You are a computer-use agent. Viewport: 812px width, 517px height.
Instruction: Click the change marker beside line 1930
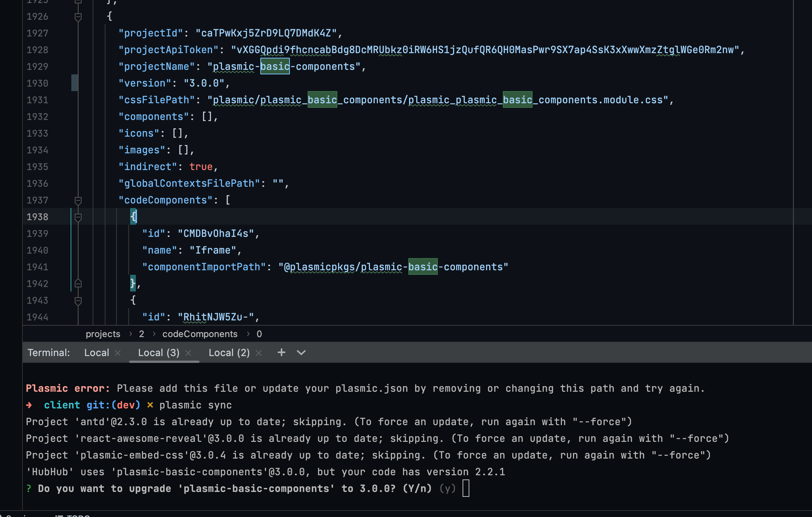pyautogui.click(x=74, y=83)
